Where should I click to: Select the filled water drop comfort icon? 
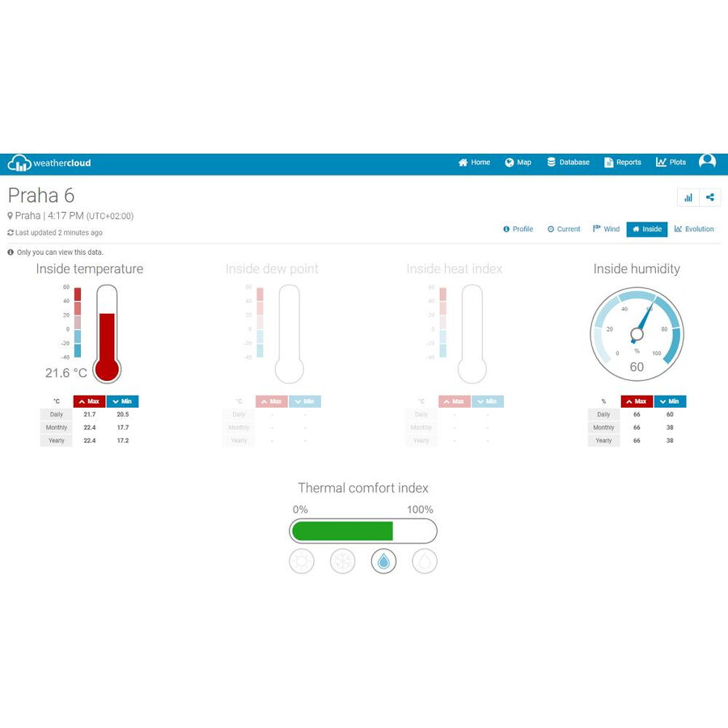tap(383, 561)
